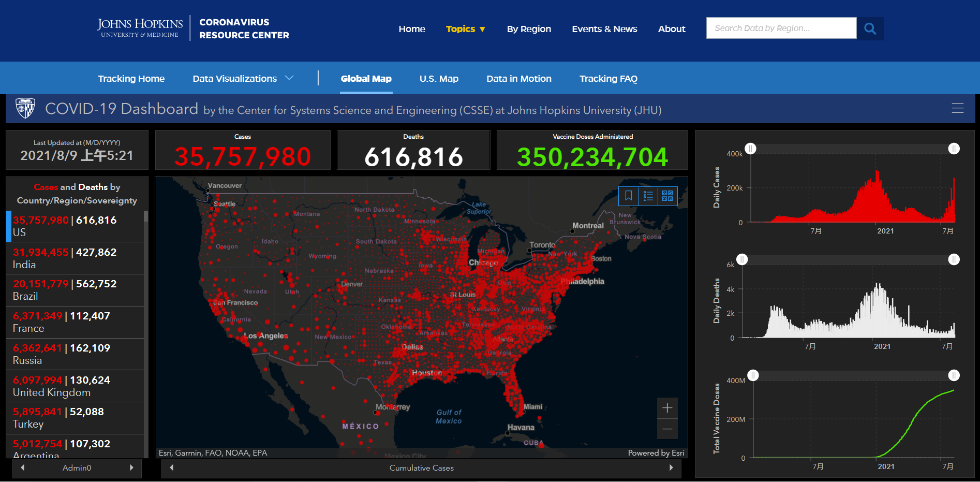
Task: Click the Search Data by Region field
Action: pyautogui.click(x=781, y=28)
